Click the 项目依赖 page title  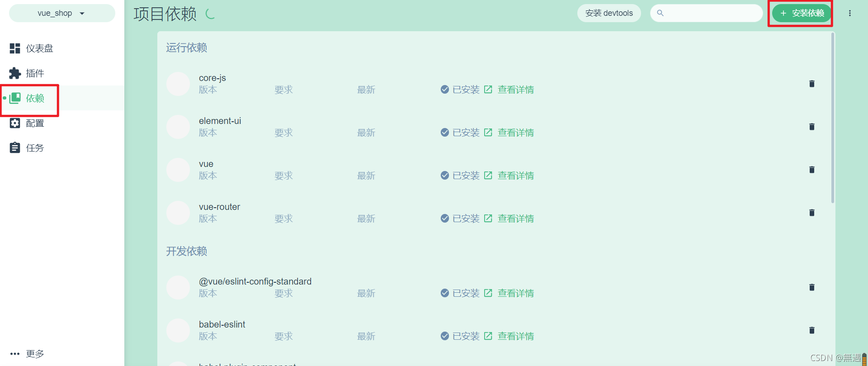tap(165, 14)
